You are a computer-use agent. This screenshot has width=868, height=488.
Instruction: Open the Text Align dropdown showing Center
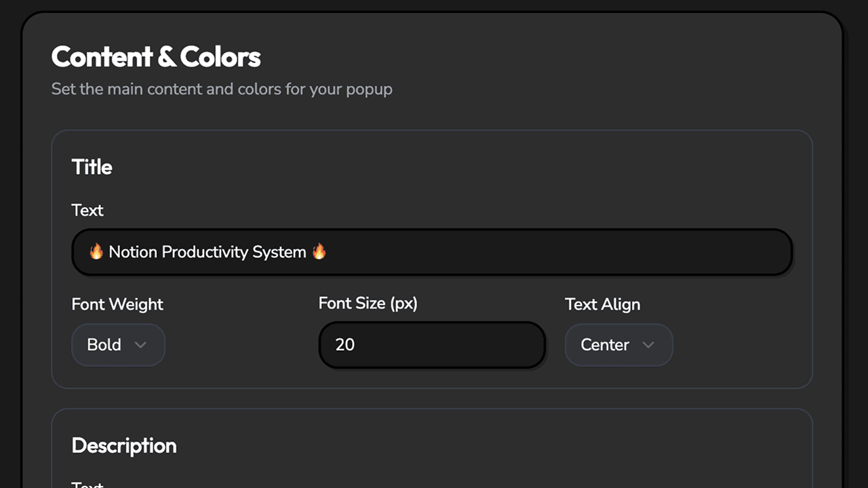(x=618, y=345)
